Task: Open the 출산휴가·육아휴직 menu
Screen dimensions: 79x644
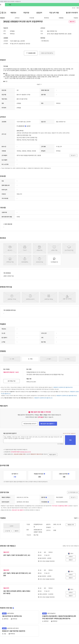Action: 72,13
